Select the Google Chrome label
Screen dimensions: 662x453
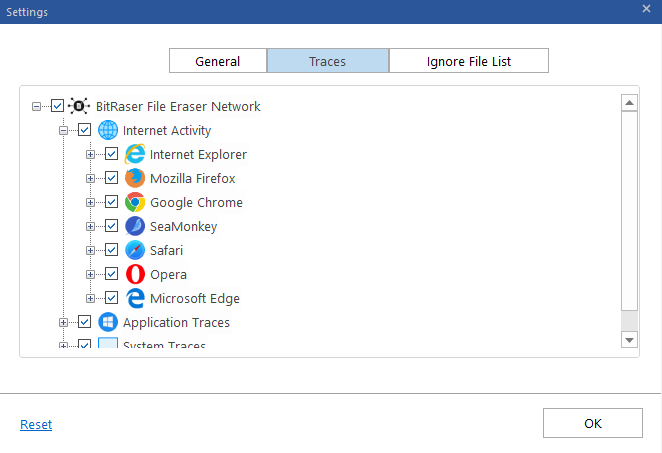196,203
